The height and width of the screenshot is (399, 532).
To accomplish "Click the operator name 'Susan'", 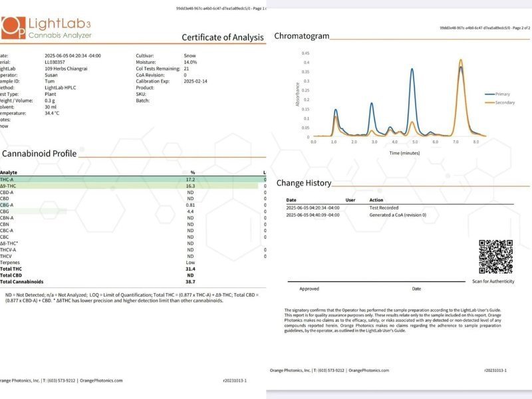I will (x=51, y=75).
